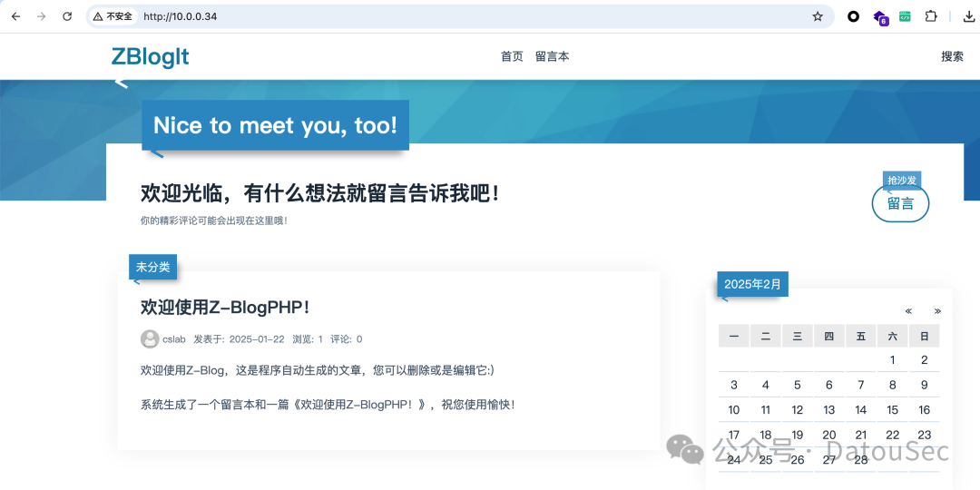Click the post date 发表于: 2025-01-22

pos(240,339)
